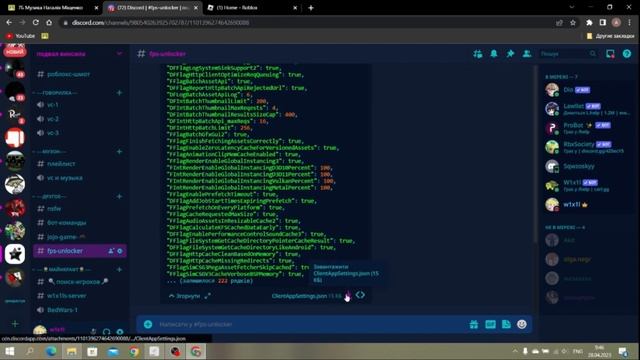Open the YouTube bookmark
640x360 pixels.
pyautogui.click(x=20, y=36)
